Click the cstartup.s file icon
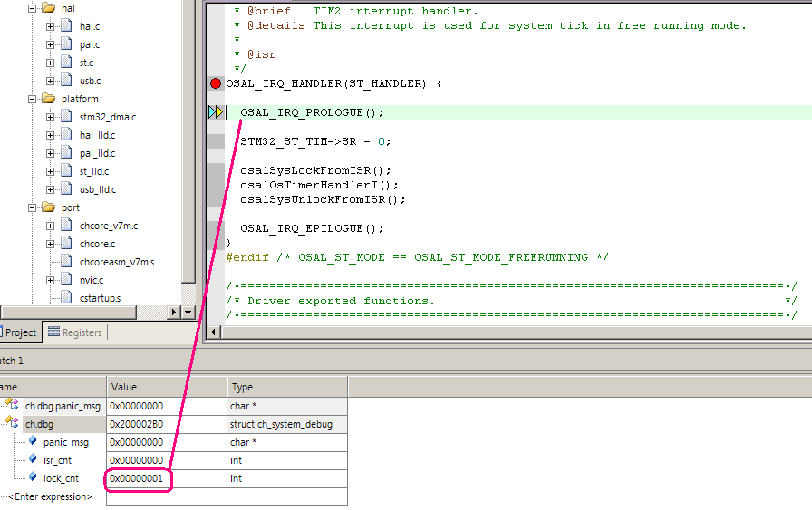This screenshot has height=510, width=812. pos(66,298)
